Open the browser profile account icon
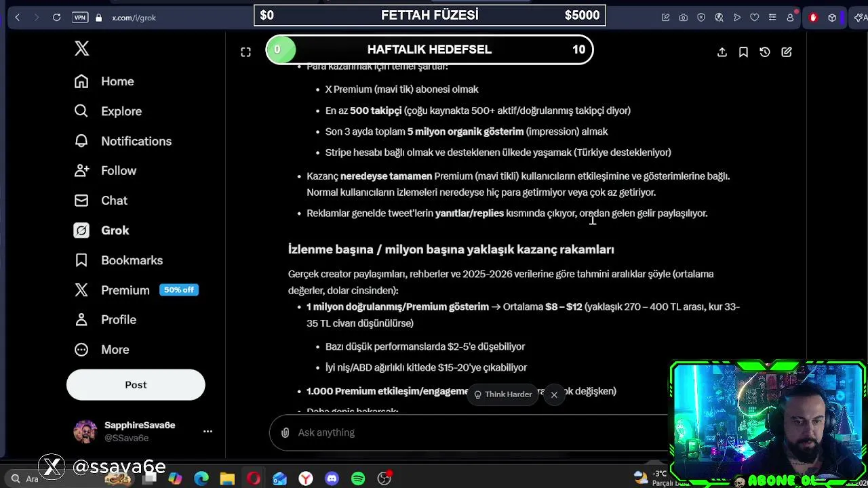The height and width of the screenshot is (488, 868). pos(791,18)
